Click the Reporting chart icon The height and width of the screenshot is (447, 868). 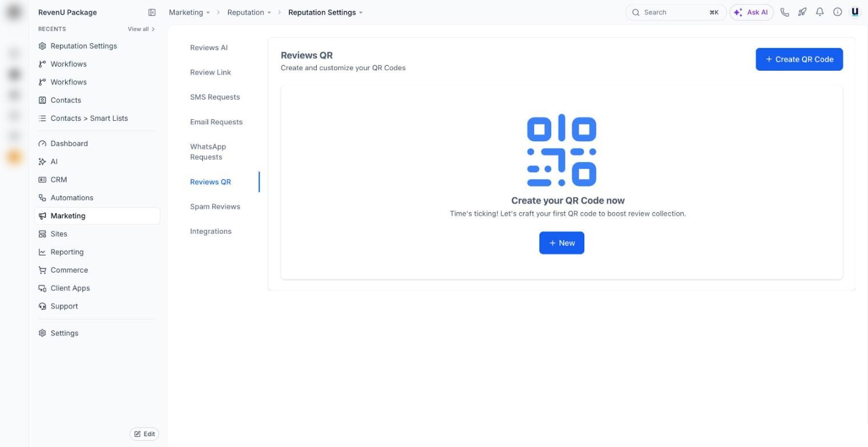(42, 252)
